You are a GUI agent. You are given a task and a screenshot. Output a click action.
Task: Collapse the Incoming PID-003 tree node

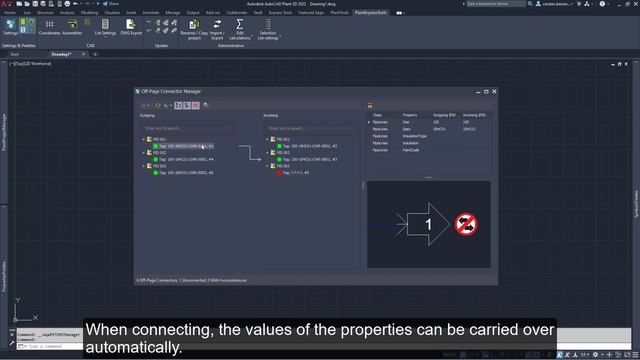(267, 166)
